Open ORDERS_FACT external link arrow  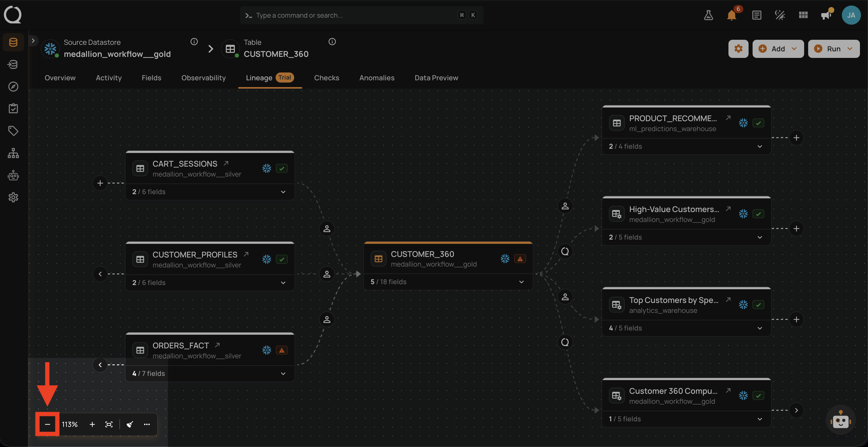217,345
